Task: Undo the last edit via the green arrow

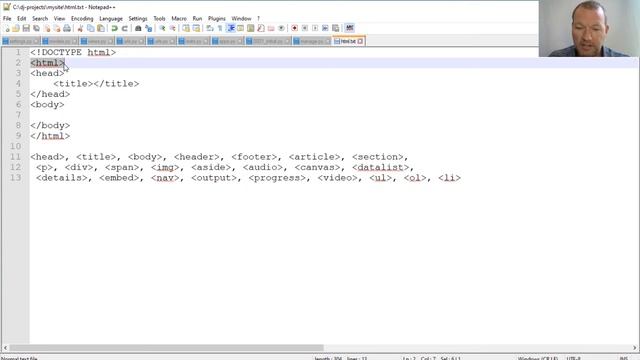Action: [114, 28]
